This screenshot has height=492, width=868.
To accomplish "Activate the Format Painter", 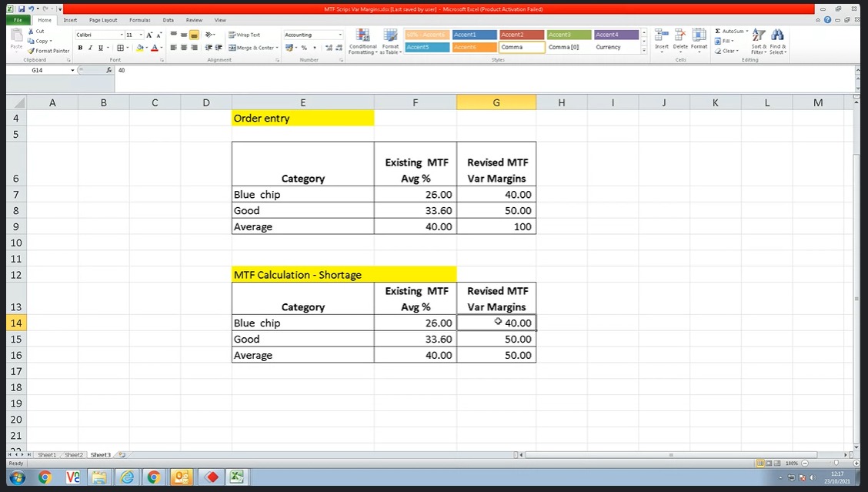I will point(48,50).
